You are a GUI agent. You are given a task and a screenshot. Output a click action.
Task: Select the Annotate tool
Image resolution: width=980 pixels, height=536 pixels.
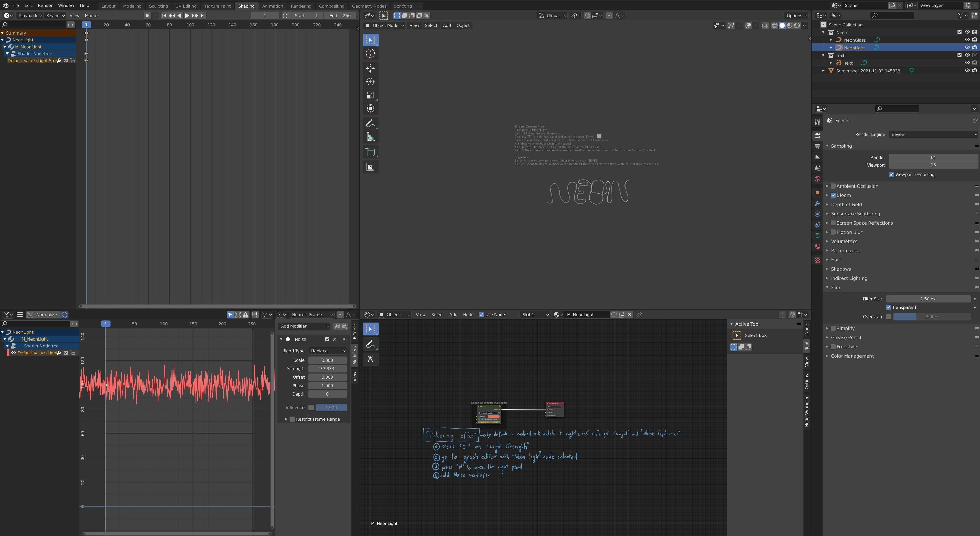pos(371,123)
